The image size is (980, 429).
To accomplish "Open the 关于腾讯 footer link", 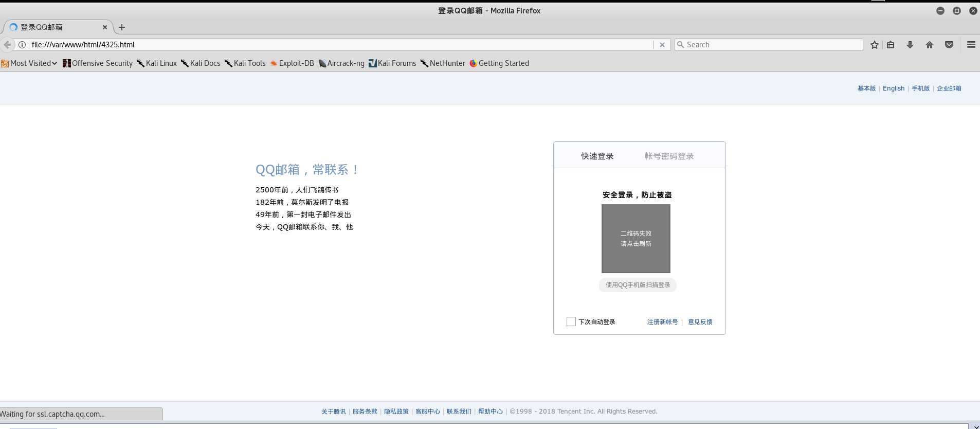I will [x=334, y=412].
